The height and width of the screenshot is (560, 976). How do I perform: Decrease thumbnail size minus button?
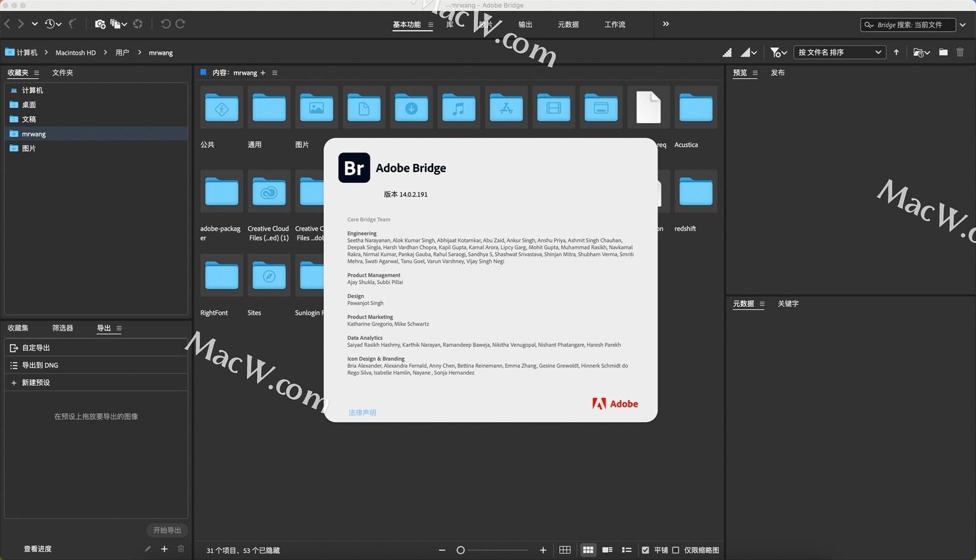click(442, 550)
